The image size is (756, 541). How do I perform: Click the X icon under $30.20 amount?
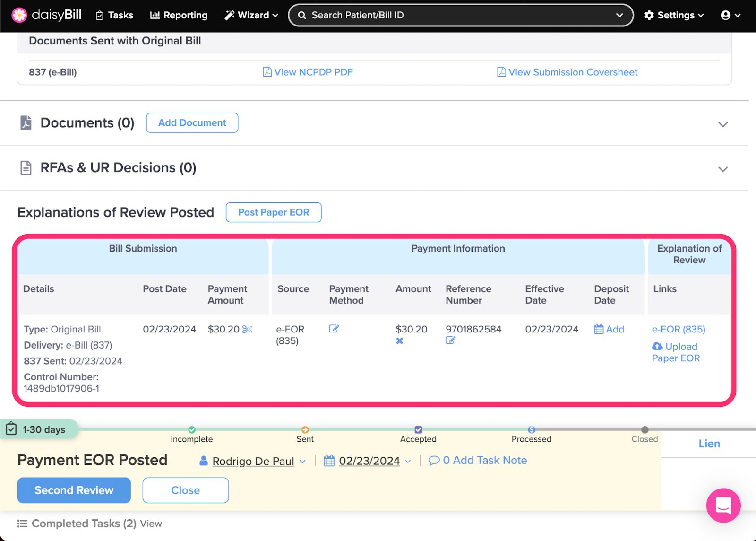point(400,340)
